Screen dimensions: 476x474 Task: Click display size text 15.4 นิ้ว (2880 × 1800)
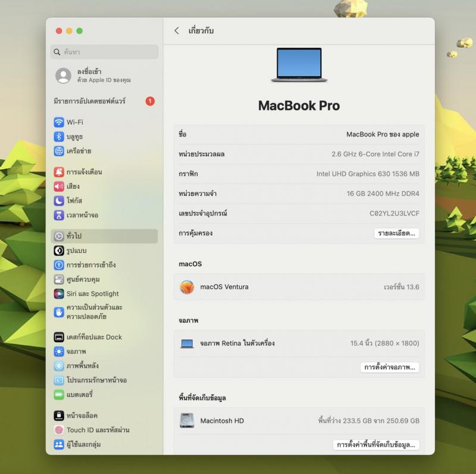pyautogui.click(x=384, y=344)
